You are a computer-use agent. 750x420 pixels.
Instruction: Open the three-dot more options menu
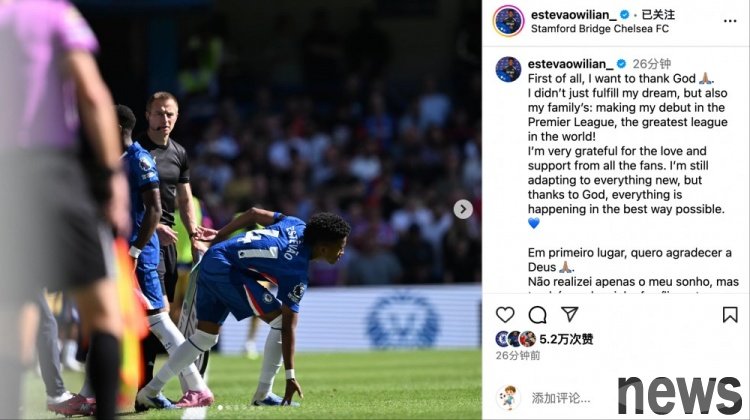[730, 21]
